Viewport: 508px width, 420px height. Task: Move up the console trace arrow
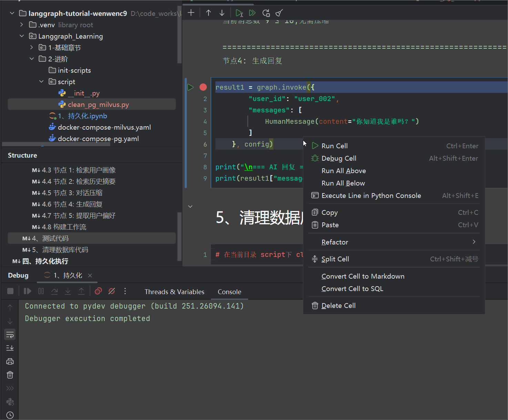(10, 308)
